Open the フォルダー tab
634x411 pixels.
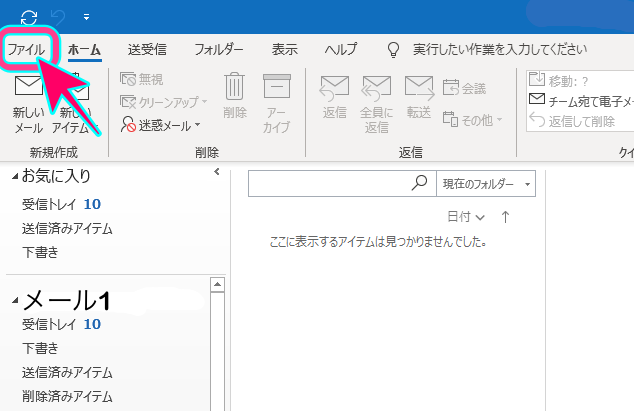[x=219, y=50]
